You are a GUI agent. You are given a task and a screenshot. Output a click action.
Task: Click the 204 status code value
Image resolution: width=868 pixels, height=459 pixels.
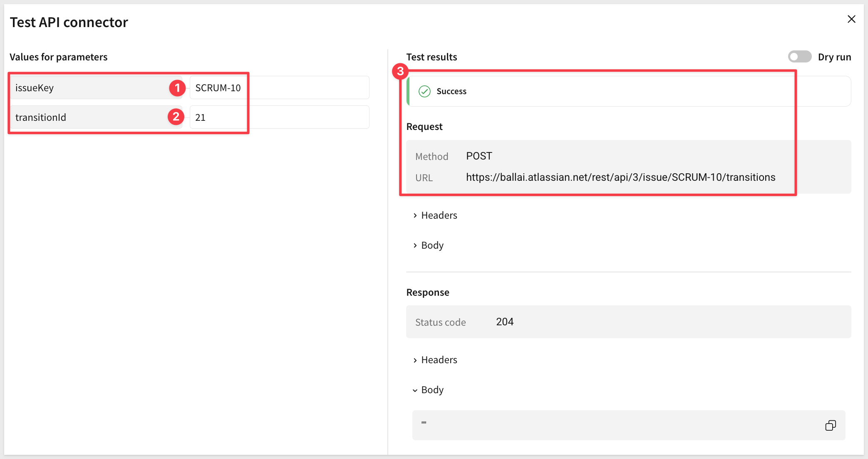point(505,322)
